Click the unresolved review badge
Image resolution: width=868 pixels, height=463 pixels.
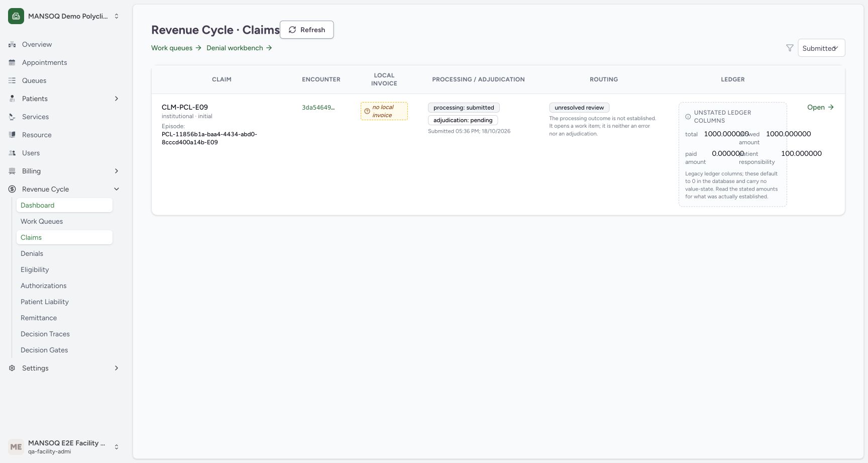point(579,108)
